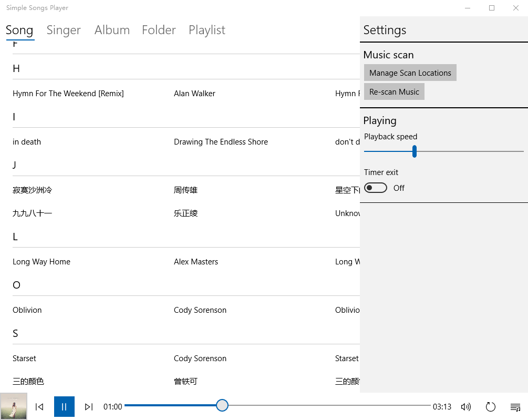Select the song Long Way Home
This screenshot has height=420, width=528.
pyautogui.click(x=42, y=261)
